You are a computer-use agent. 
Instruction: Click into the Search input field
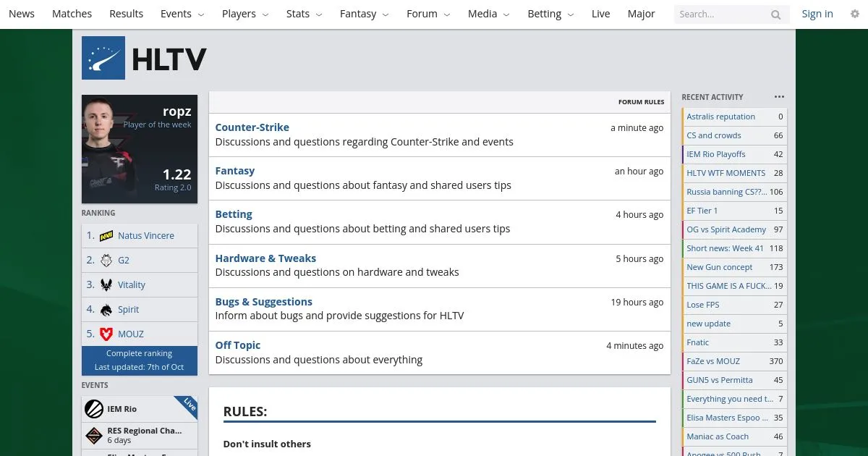pyautogui.click(x=723, y=14)
